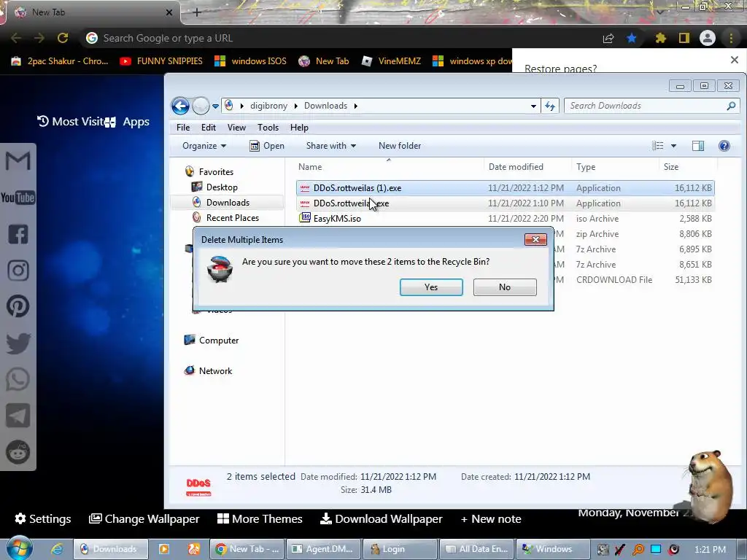Confirm deletion with the Yes button
The height and width of the screenshot is (560, 747).
(x=431, y=287)
